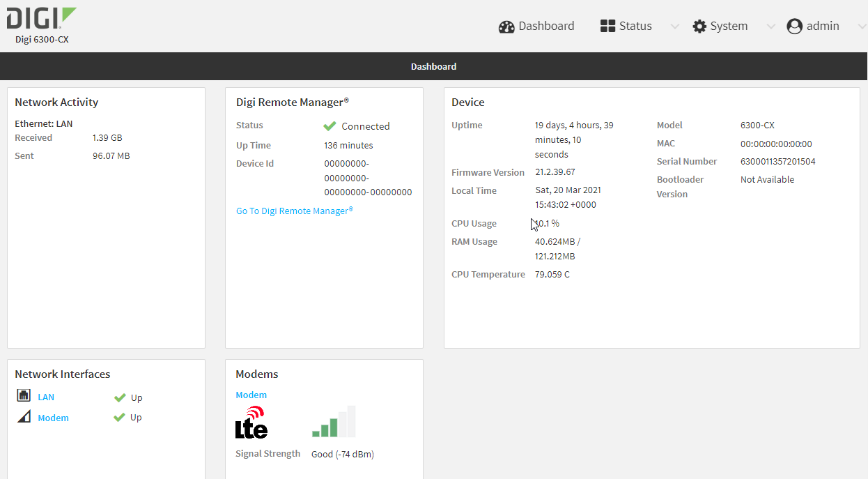Click the Digi logo in the header
Viewport: 868px width, 479px height.
pyautogui.click(x=42, y=19)
